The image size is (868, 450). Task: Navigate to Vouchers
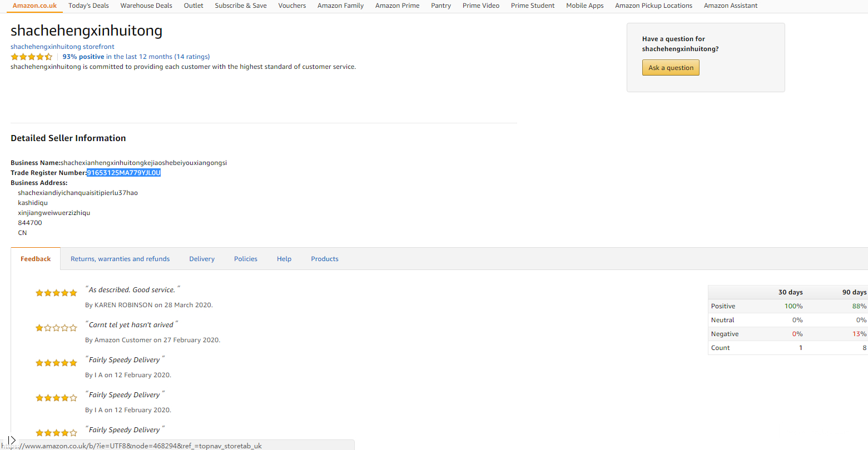coord(292,6)
